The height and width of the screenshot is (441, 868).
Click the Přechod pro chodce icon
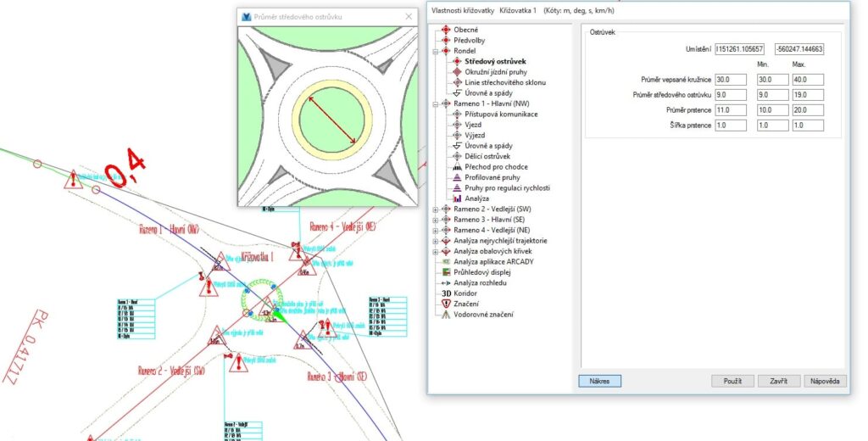pyautogui.click(x=457, y=167)
